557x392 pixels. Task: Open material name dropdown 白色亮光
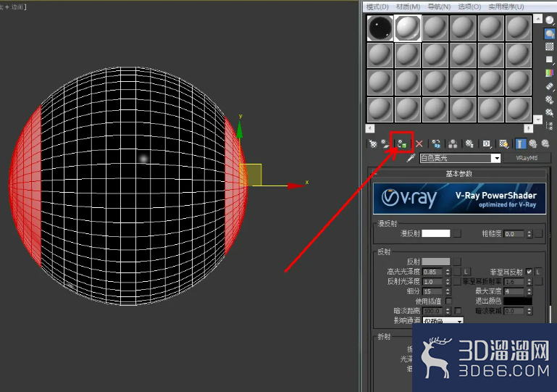pyautogui.click(x=497, y=158)
